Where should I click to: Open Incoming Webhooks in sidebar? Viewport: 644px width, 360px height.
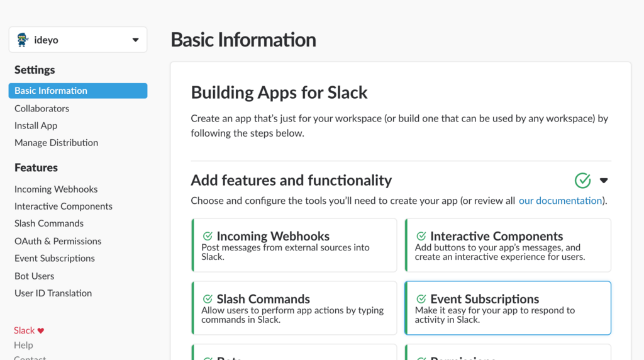(56, 189)
